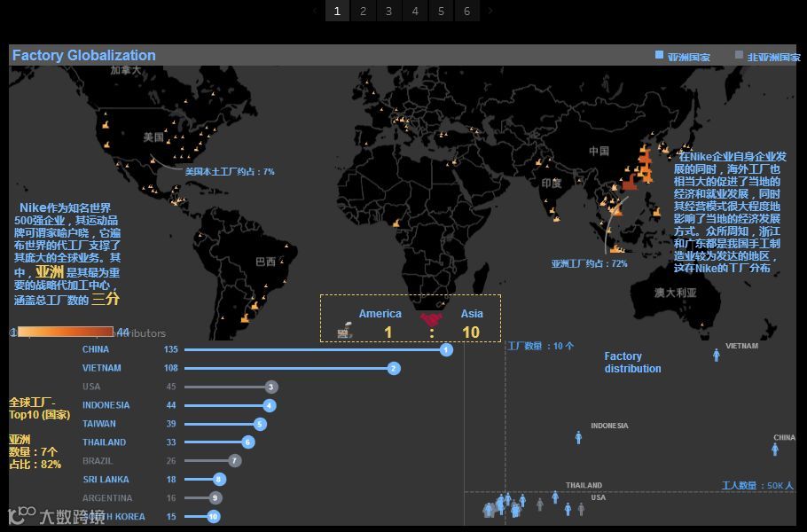
Task: Click the THAILAND label in bar chart
Action: (104, 442)
